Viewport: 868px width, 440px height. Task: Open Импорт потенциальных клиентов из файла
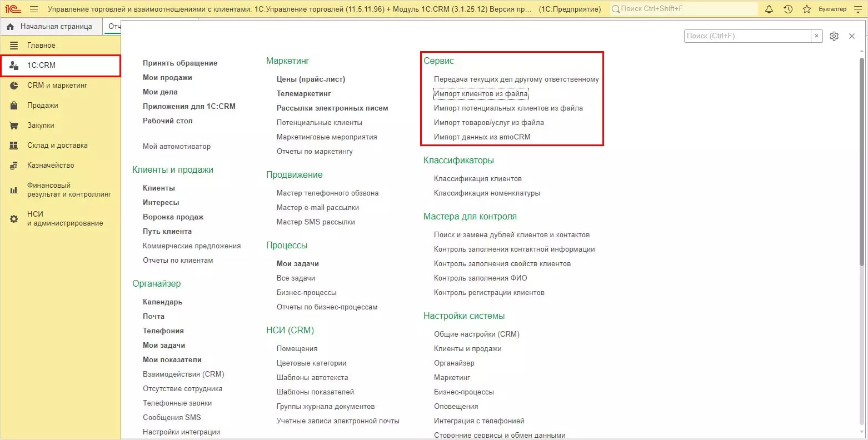508,108
